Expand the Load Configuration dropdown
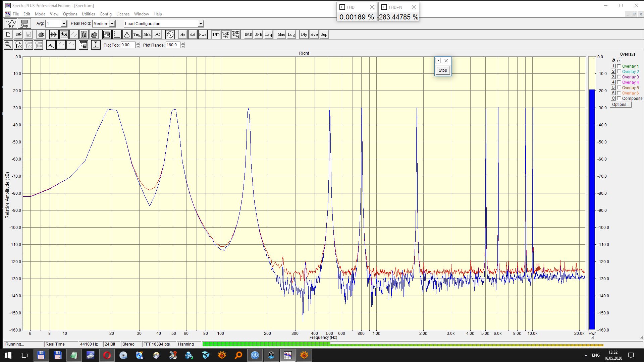Viewport: 644px width, 362px height. [201, 24]
